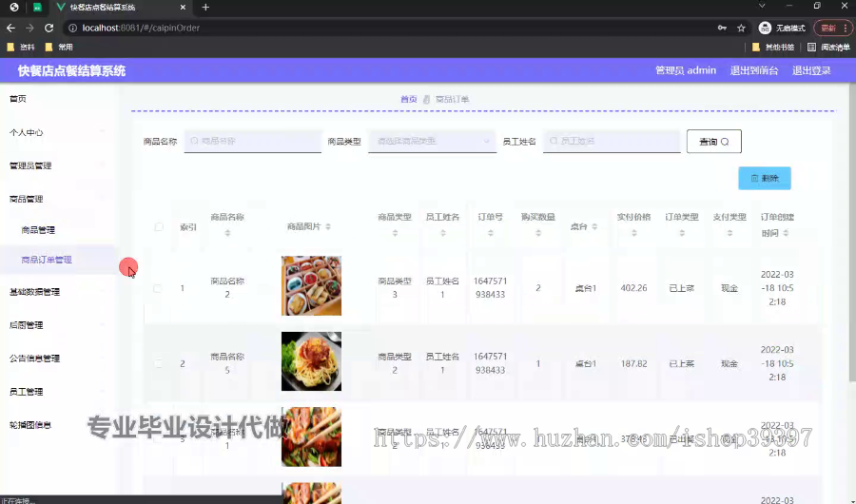Click the browser address bar URL

click(141, 28)
